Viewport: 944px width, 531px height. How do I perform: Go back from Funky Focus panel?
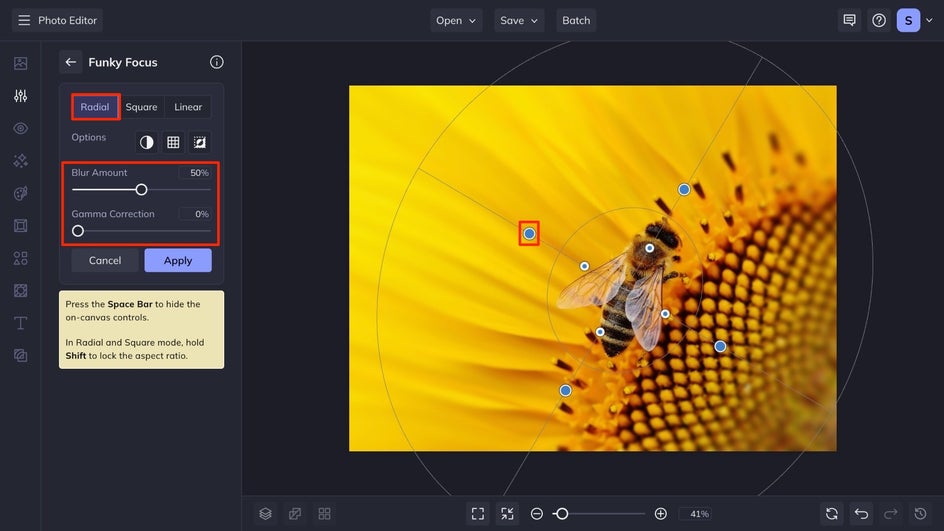[x=71, y=62]
